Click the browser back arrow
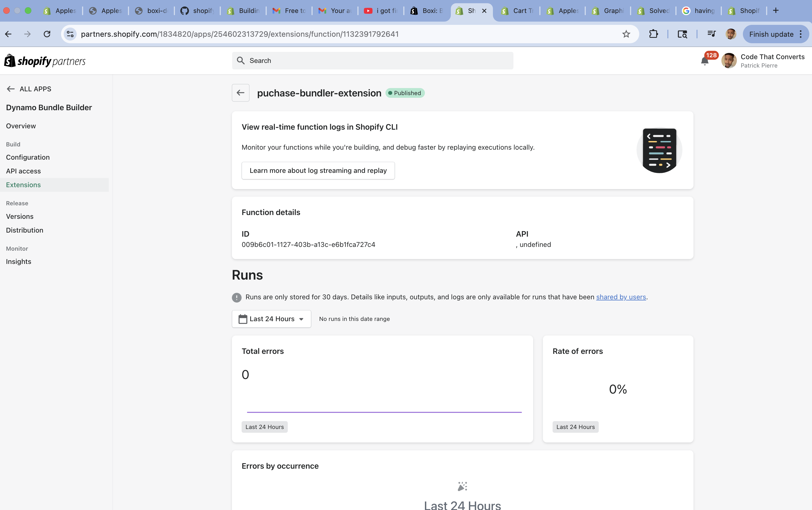812x510 pixels. (x=8, y=34)
